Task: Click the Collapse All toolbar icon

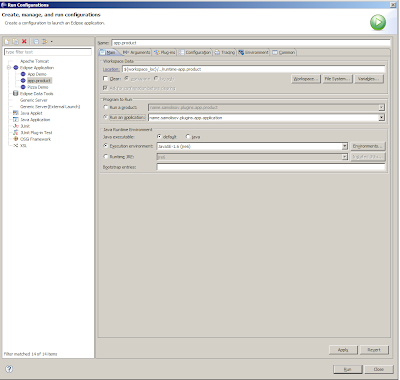Action: coord(36,42)
